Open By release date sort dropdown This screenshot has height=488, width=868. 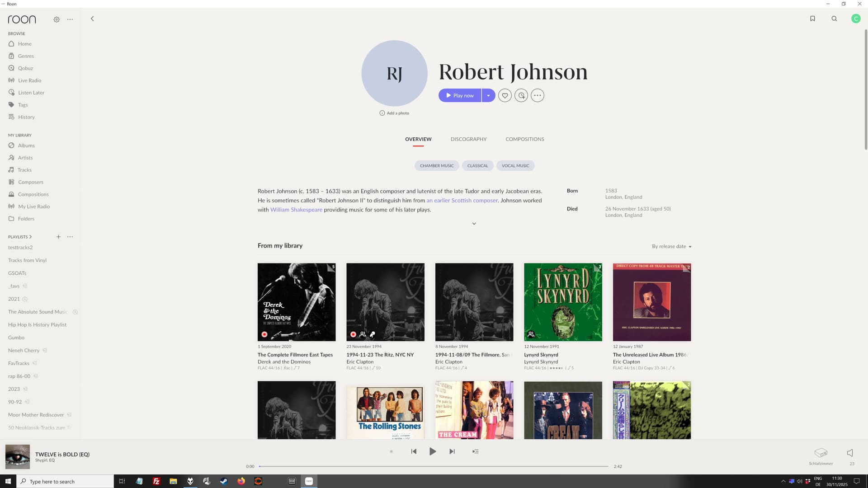[671, 246]
